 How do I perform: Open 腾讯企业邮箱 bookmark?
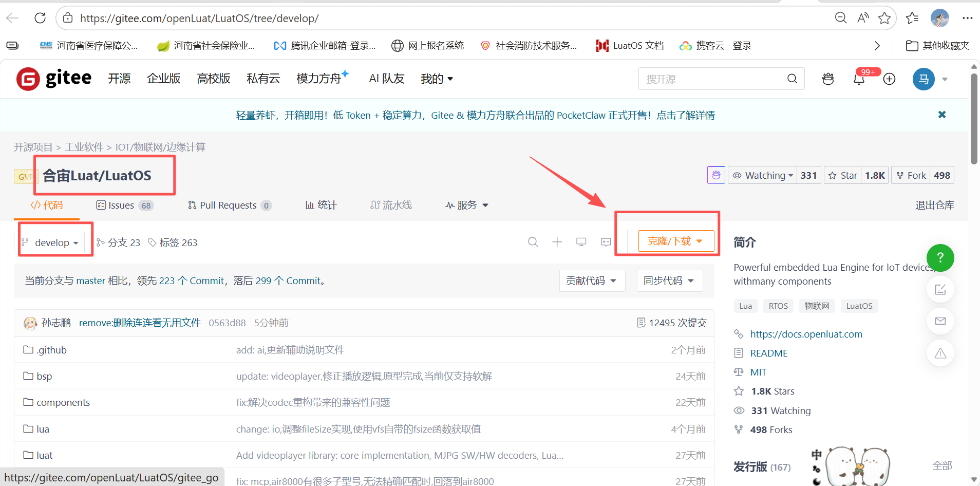325,46
